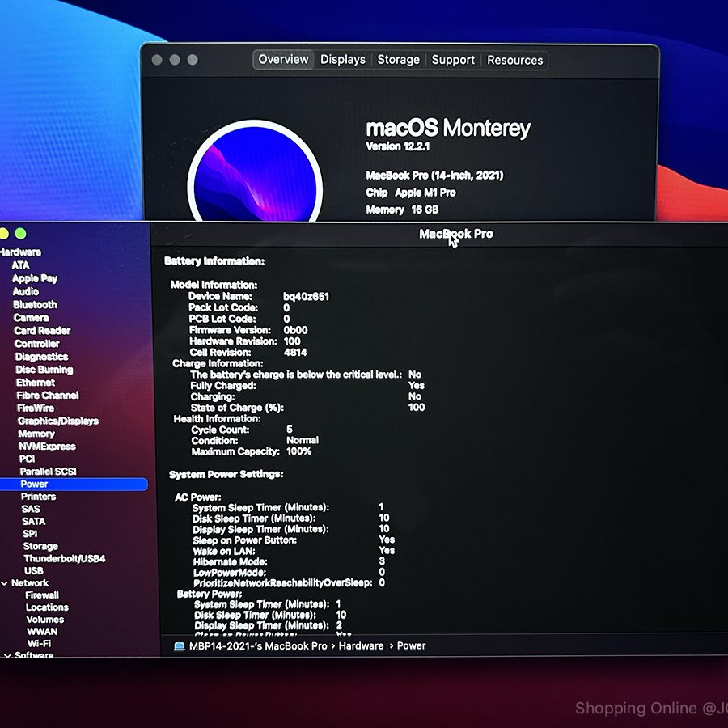Viewport: 728px width, 728px height.
Task: Select Volumes under Network
Action: click(x=45, y=620)
